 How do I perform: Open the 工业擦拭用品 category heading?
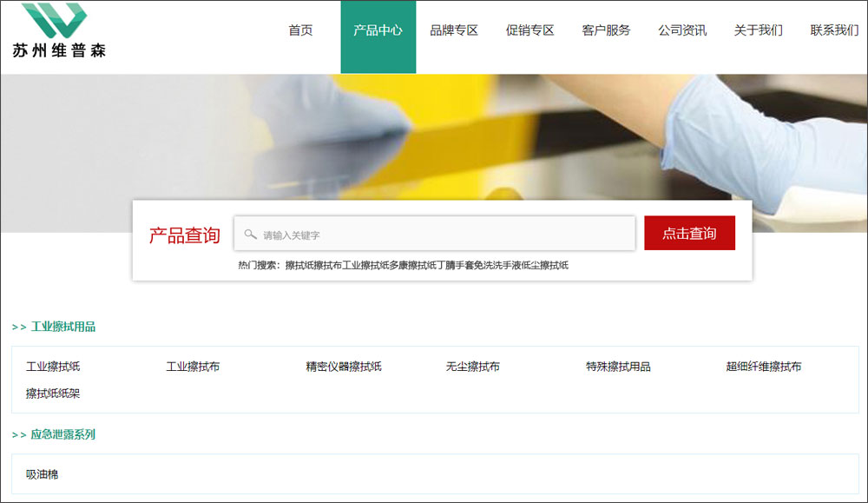(62, 327)
